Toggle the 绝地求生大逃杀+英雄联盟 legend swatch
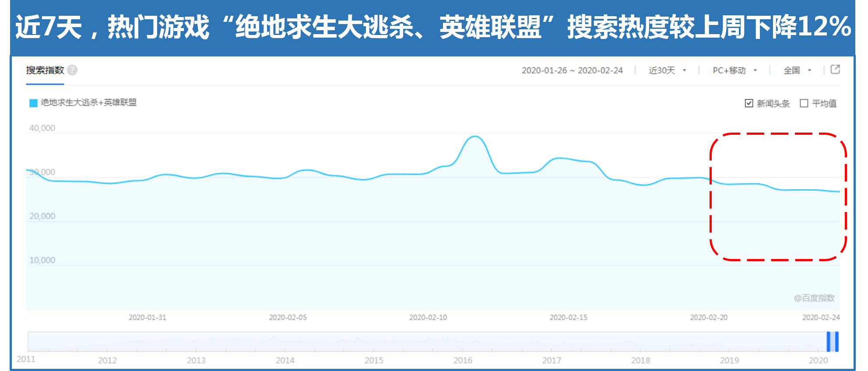Image resolution: width=868 pixels, height=371 pixels. (33, 103)
